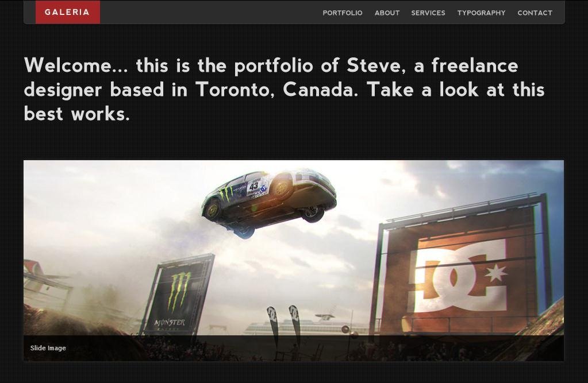588x383 pixels.
Task: Click the jumping rally car in slide
Action: (268, 203)
